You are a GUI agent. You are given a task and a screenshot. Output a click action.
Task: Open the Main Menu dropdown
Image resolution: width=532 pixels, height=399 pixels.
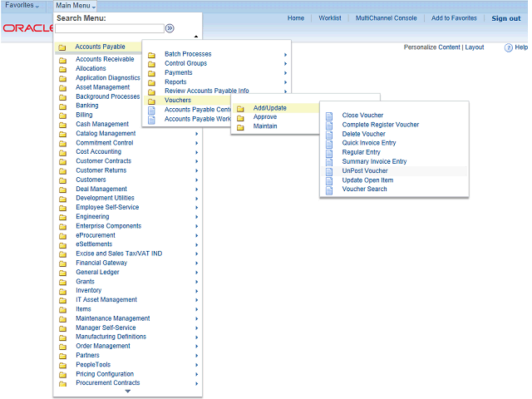[76, 6]
